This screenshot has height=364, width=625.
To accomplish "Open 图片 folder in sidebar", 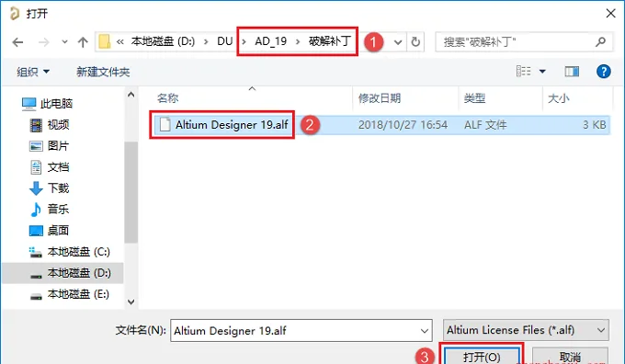I will click(x=58, y=146).
